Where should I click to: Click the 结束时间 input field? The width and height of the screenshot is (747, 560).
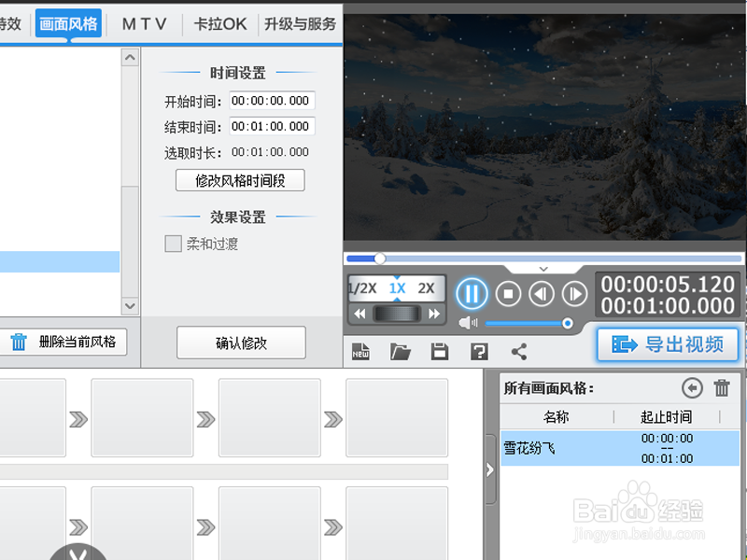tap(272, 126)
